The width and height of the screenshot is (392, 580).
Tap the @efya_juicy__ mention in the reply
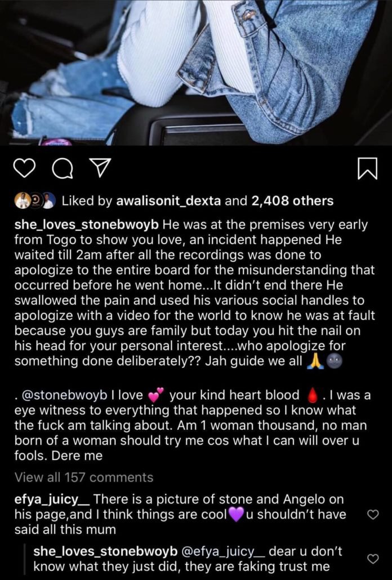click(x=222, y=551)
